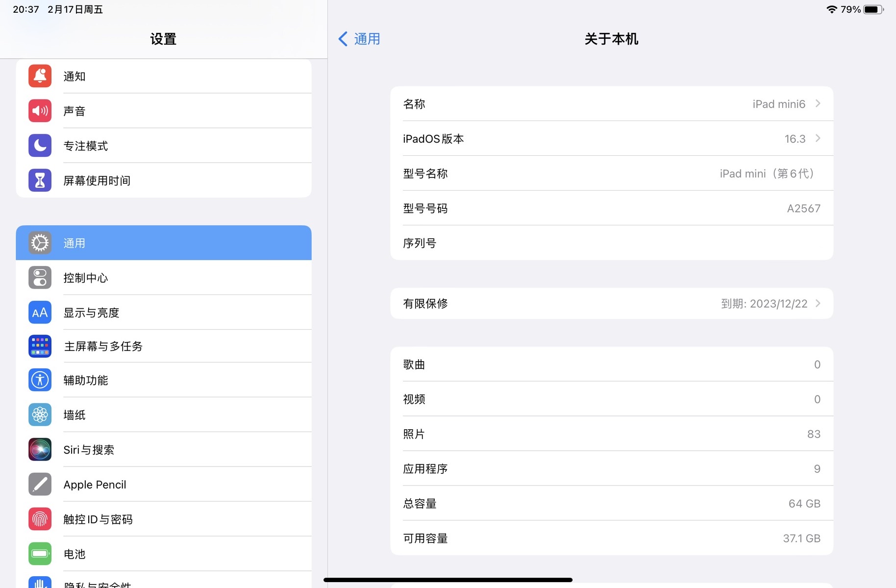Open 通知 settings row
This screenshot has height=588, width=896.
pos(164,76)
